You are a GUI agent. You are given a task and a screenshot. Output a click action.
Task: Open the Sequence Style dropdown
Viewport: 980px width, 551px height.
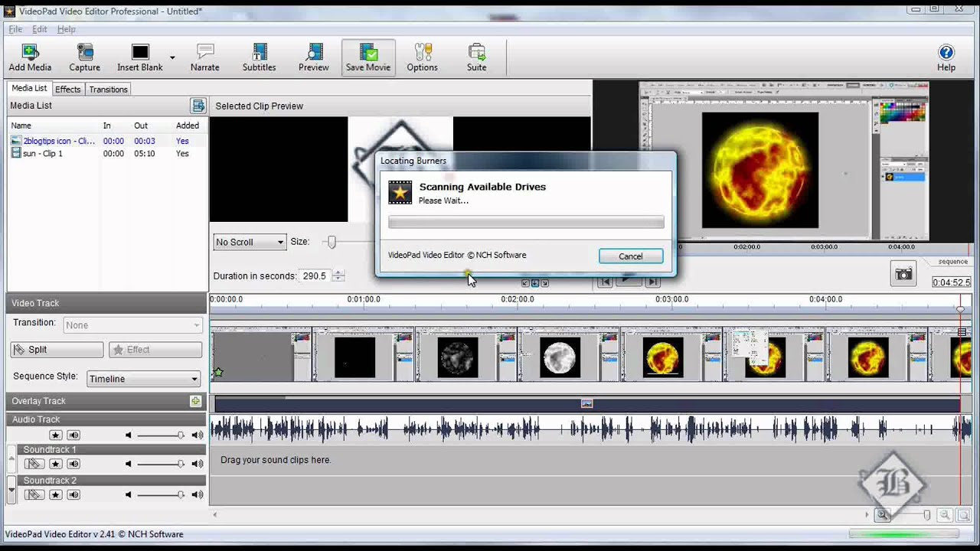click(143, 379)
